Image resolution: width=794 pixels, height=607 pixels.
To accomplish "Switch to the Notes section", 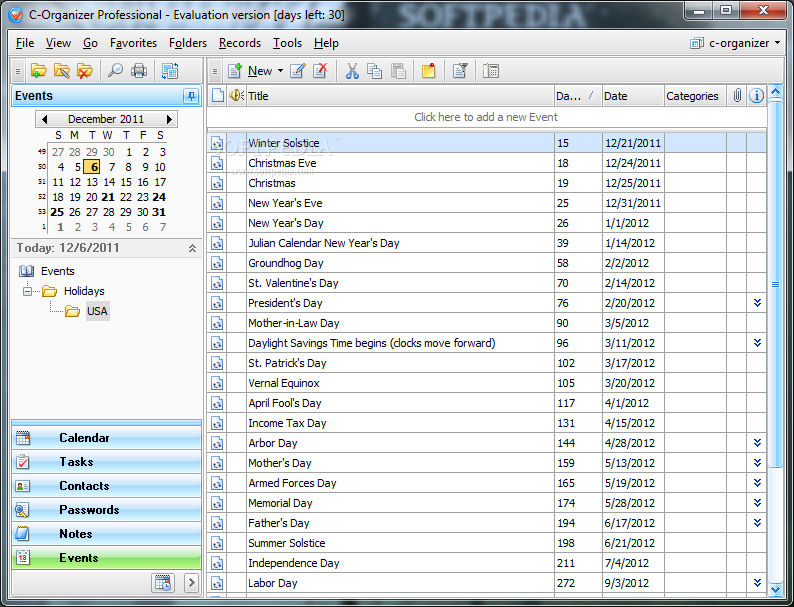I will pos(106,534).
